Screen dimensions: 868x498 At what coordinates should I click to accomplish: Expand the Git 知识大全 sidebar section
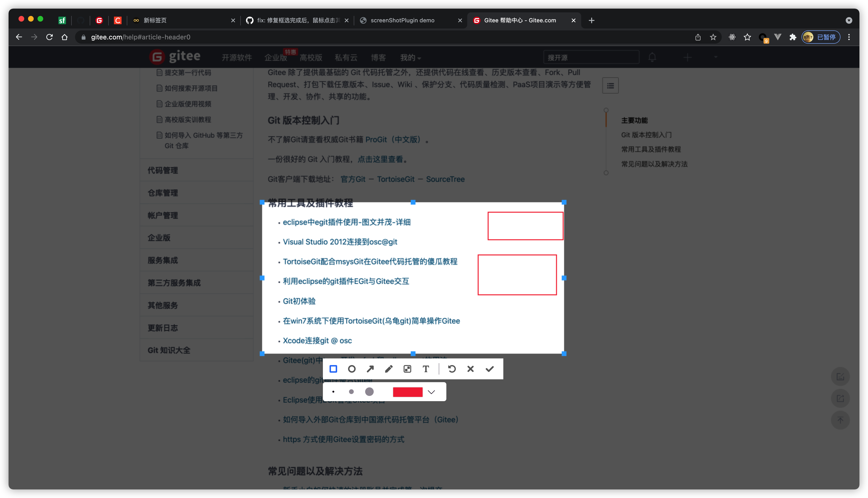pos(197,350)
